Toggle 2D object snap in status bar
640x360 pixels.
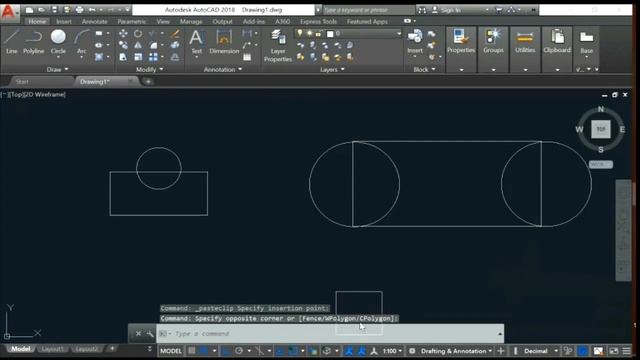click(293, 351)
